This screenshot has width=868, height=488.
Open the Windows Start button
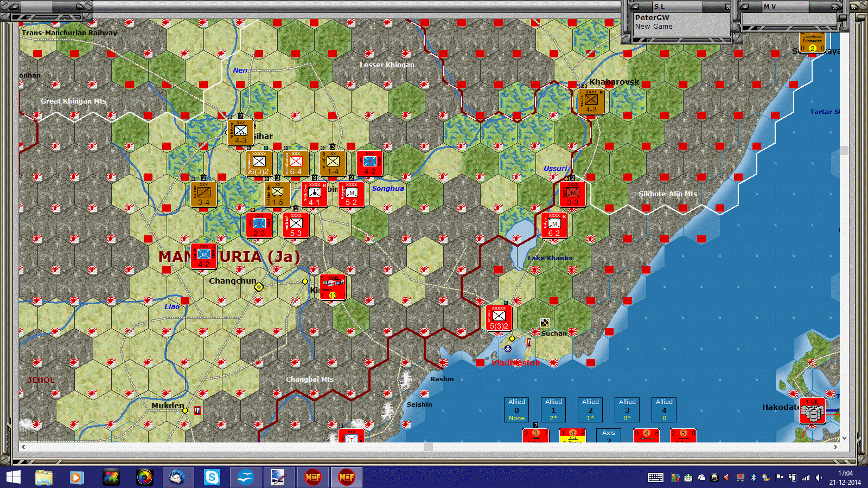(x=13, y=477)
